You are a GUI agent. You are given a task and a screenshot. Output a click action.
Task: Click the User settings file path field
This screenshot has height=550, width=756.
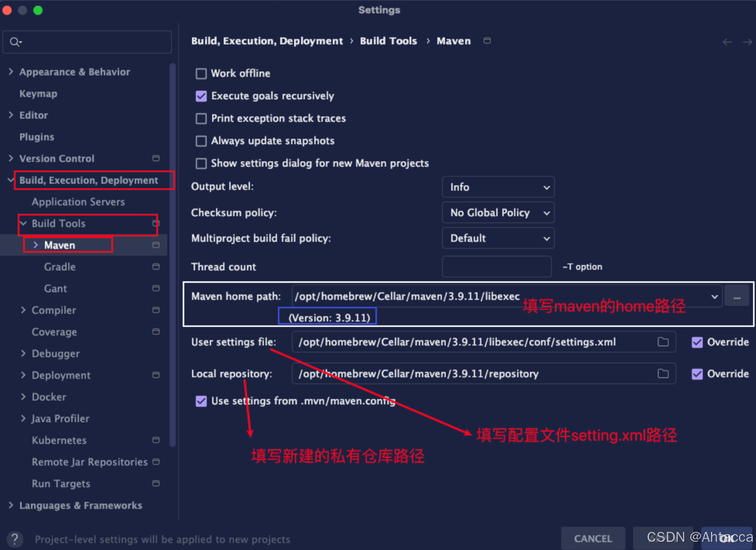[484, 342]
